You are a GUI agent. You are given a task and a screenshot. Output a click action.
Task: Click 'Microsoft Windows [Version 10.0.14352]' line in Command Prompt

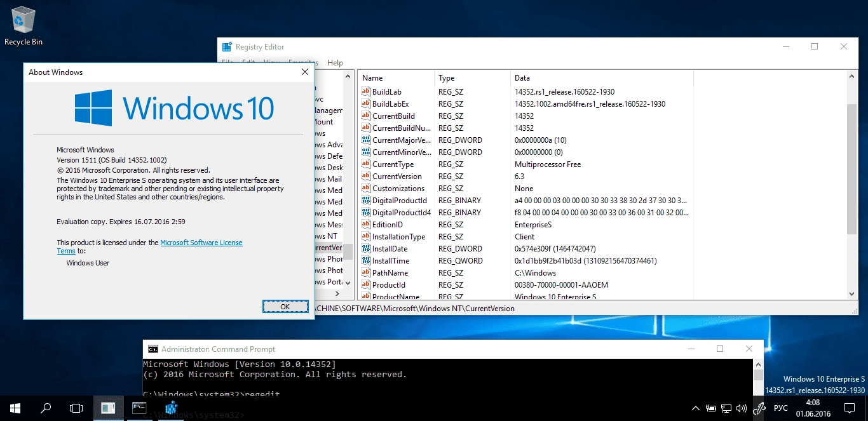(240, 364)
